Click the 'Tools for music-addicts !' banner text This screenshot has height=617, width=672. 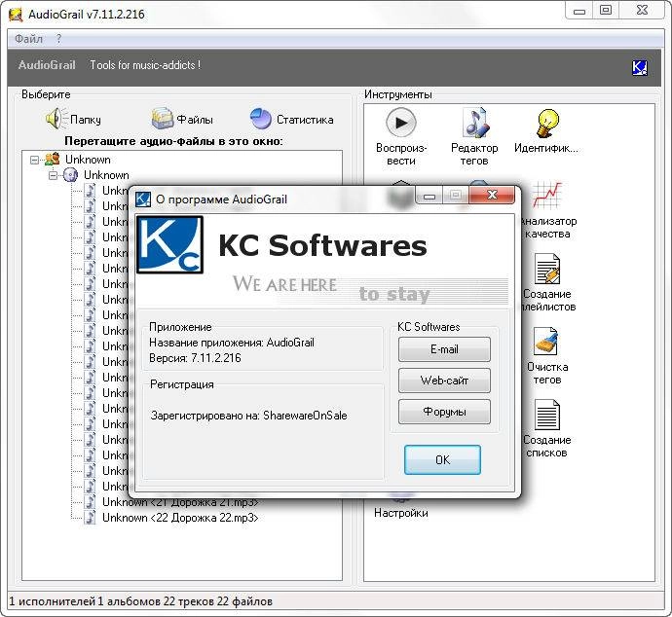pos(145,65)
